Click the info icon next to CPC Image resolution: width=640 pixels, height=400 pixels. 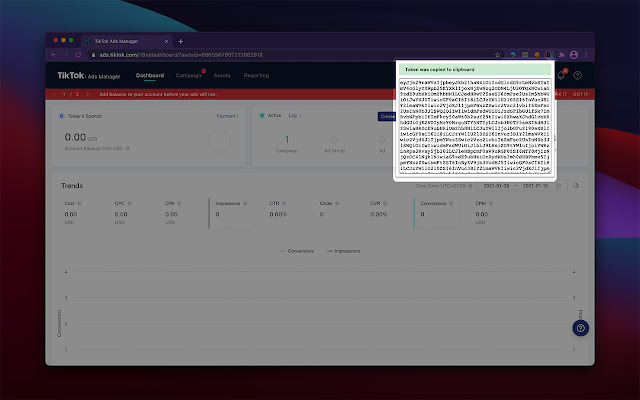point(130,203)
